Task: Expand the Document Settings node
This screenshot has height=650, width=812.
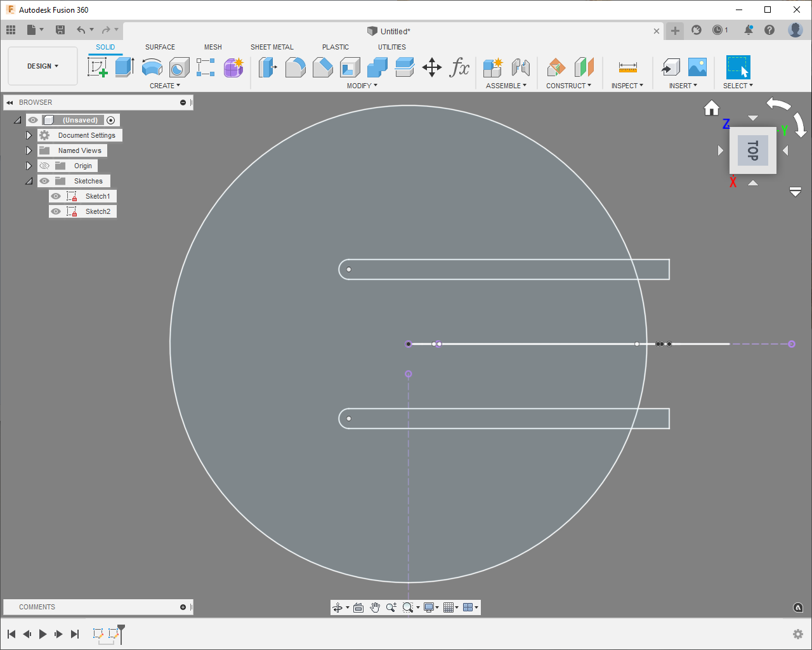Action: (29, 135)
